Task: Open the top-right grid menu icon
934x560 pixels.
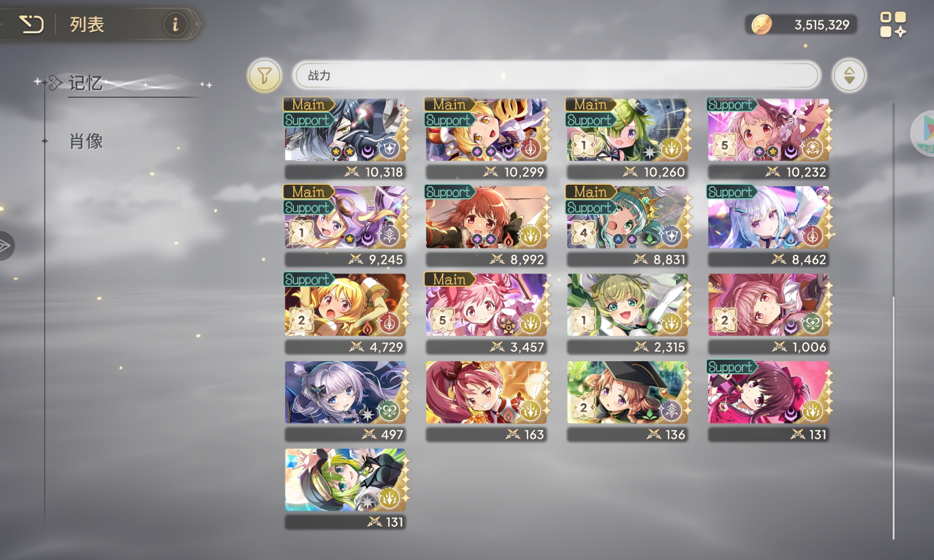Action: [x=893, y=25]
